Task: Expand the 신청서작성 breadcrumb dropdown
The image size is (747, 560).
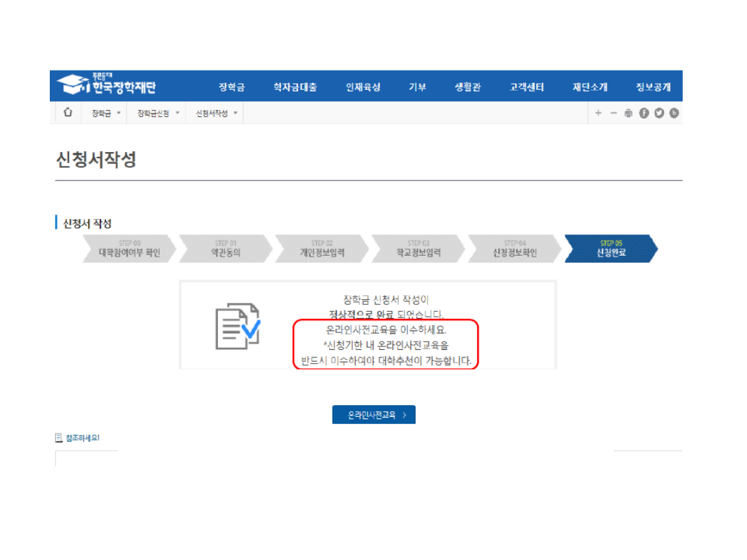Action: click(x=216, y=113)
